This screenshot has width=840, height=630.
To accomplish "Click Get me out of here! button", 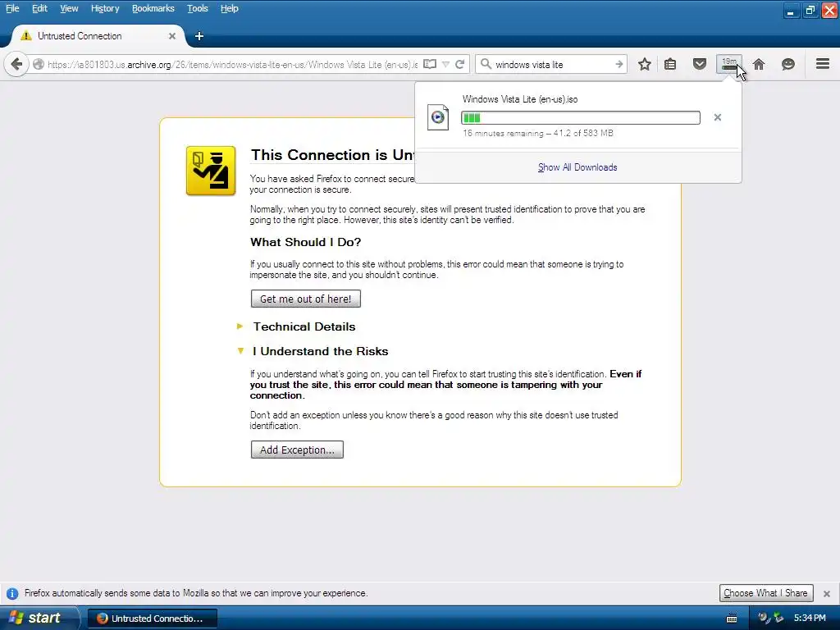I will pyautogui.click(x=305, y=299).
